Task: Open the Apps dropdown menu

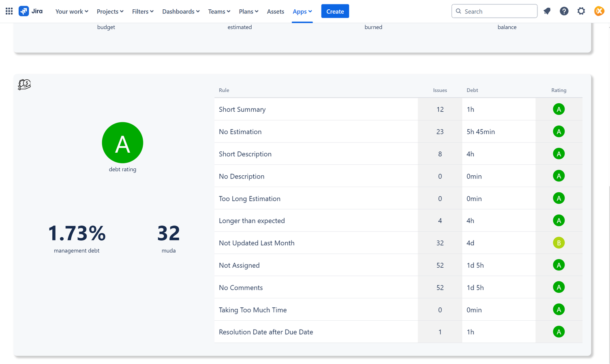Action: pos(302,11)
